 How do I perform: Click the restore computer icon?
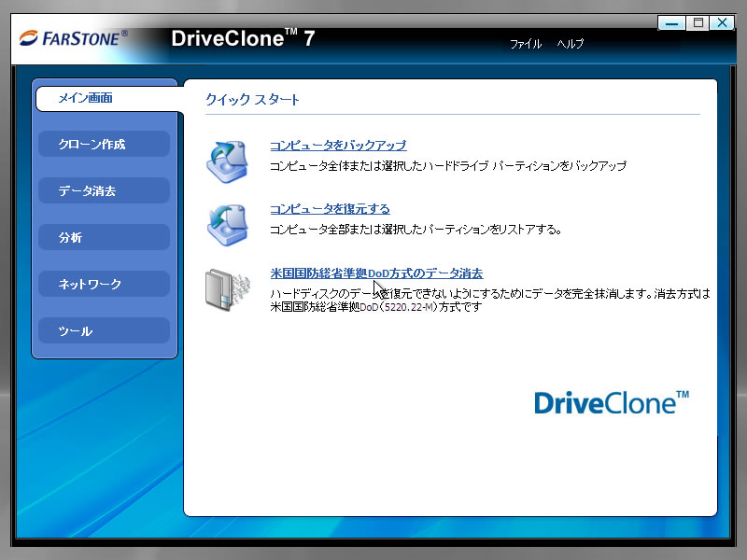(x=227, y=225)
